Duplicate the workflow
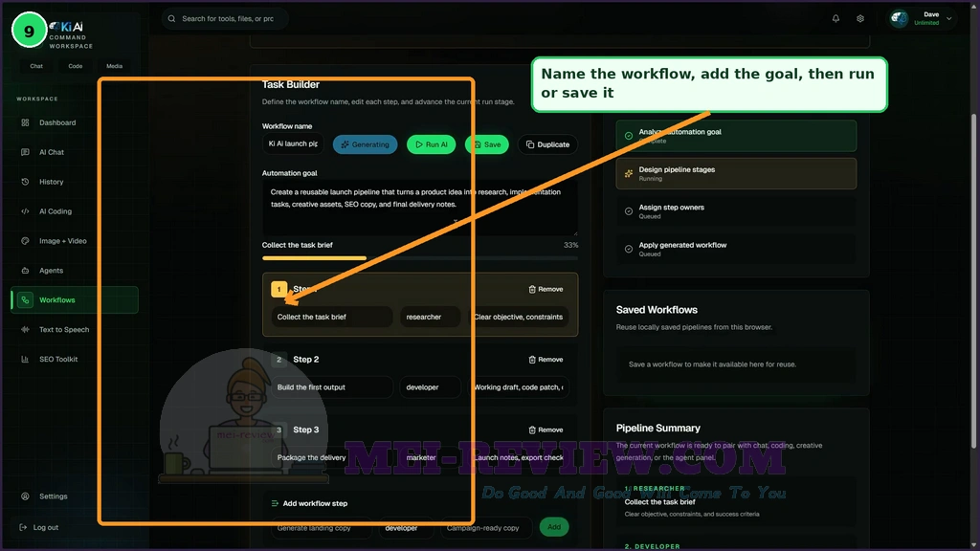This screenshot has width=980, height=551. pyautogui.click(x=547, y=144)
